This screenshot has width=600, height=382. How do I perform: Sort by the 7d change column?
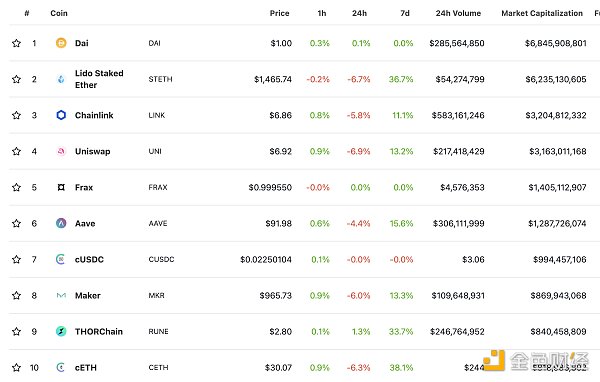coord(405,13)
